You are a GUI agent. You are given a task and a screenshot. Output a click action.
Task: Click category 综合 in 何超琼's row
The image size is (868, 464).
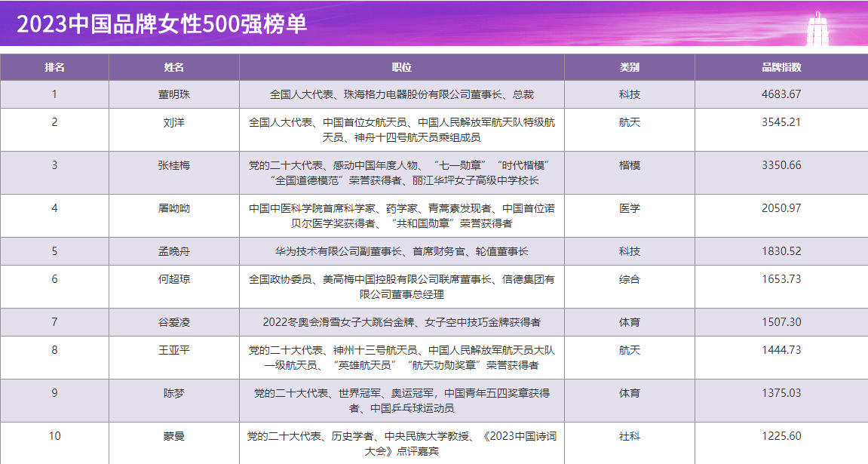(630, 280)
